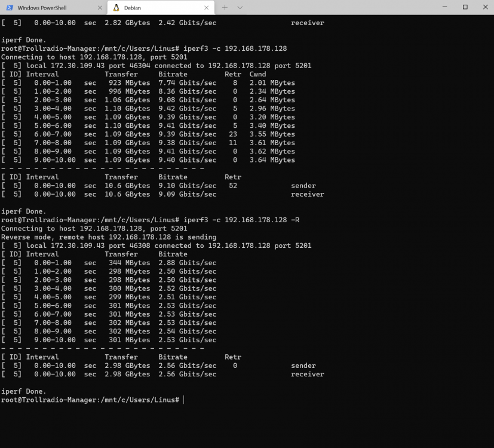This screenshot has width=494, height=448.
Task: Close the Debian tab
Action: pyautogui.click(x=206, y=8)
